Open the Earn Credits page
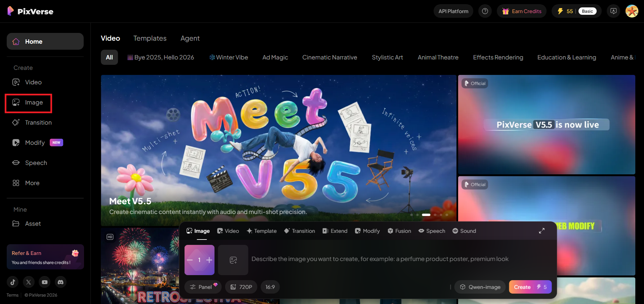Screen dimensions: 644x304 click(x=521, y=11)
